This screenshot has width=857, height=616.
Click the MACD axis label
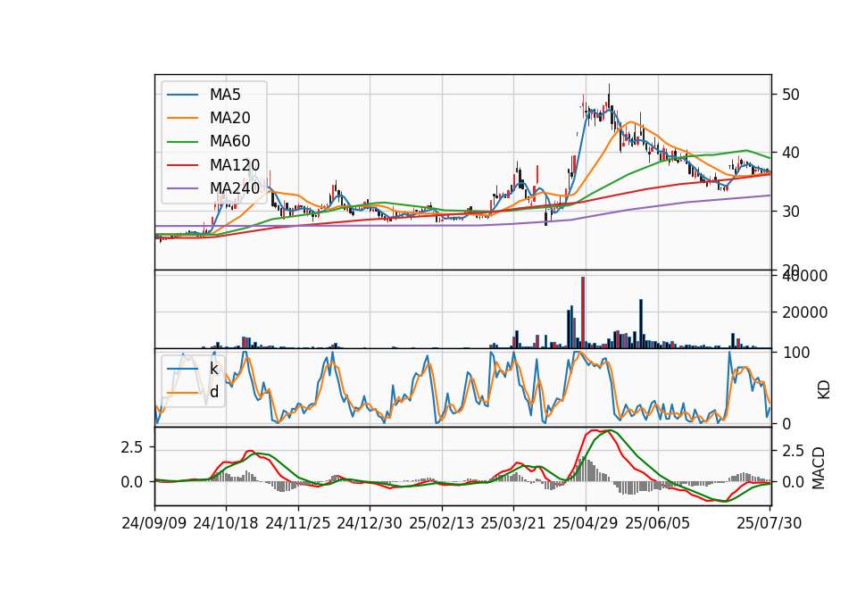click(x=819, y=468)
